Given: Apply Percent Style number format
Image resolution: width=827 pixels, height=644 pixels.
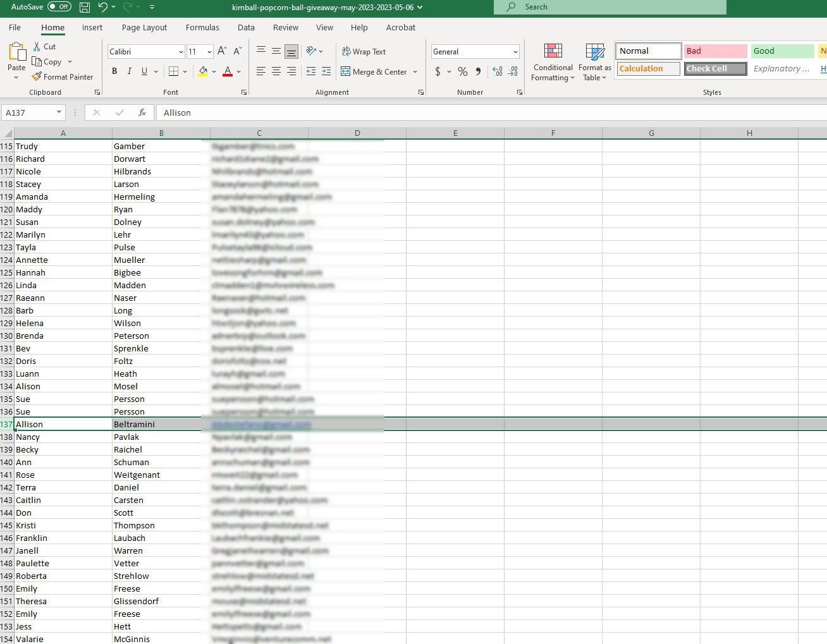Looking at the screenshot, I should (463, 71).
